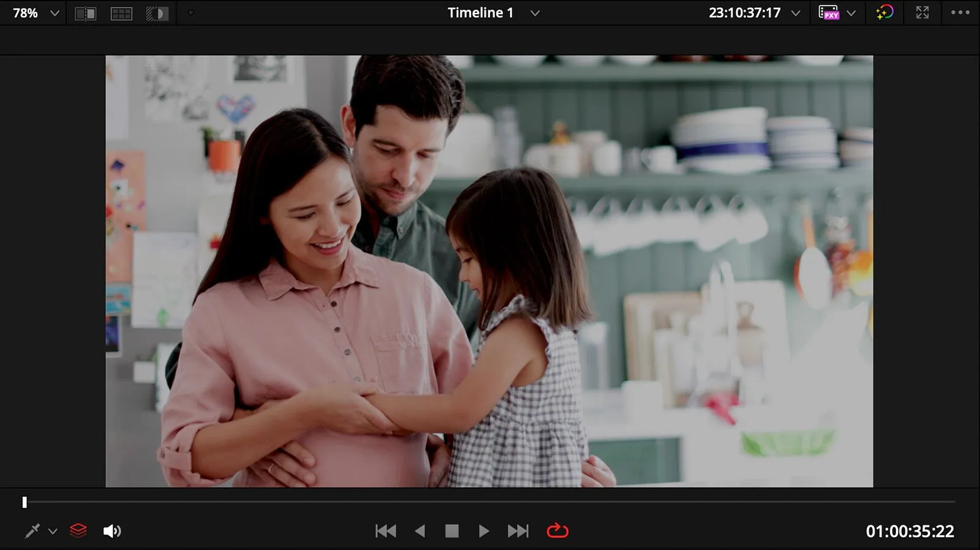
Task: Mute audio with the speaker icon
Action: 112,531
